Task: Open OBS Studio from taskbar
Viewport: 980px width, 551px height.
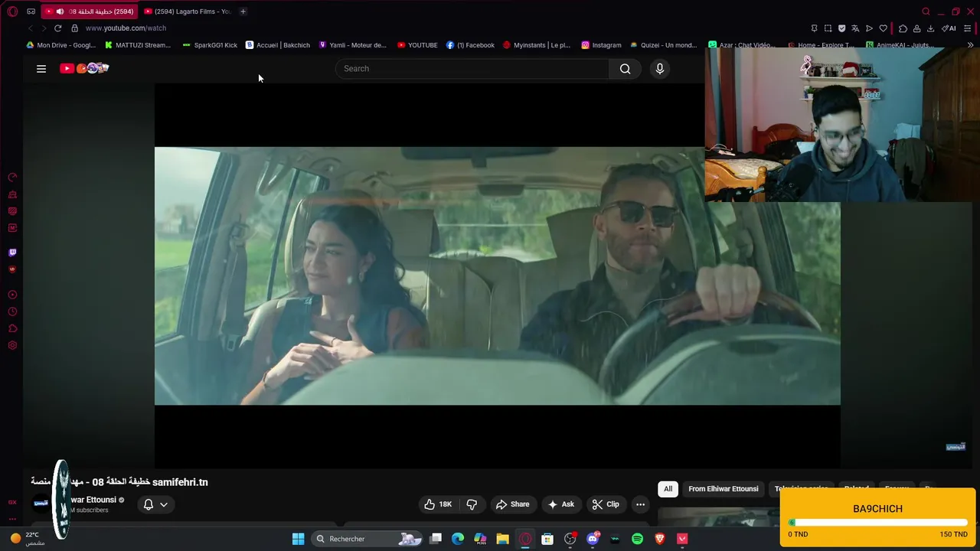Action: tap(570, 539)
